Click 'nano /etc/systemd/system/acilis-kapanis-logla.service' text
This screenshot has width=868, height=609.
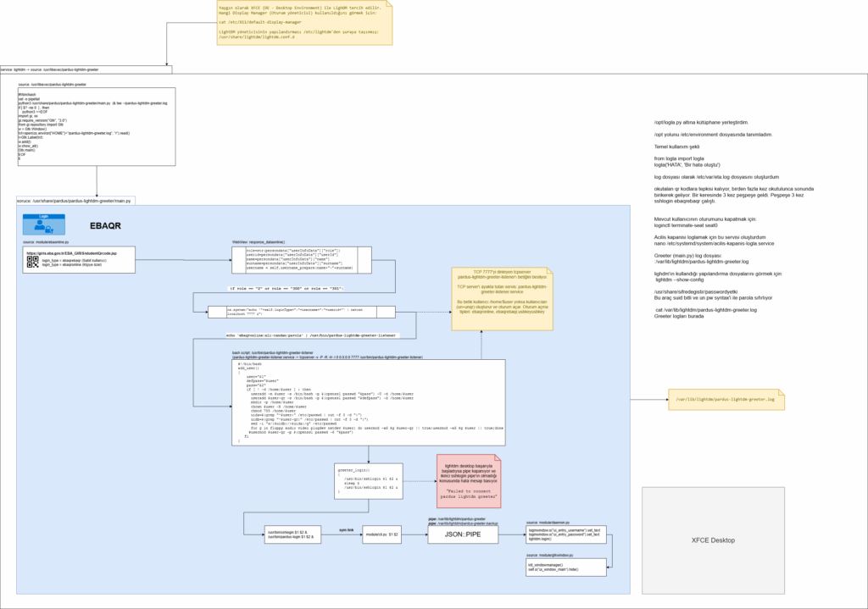[714, 243]
